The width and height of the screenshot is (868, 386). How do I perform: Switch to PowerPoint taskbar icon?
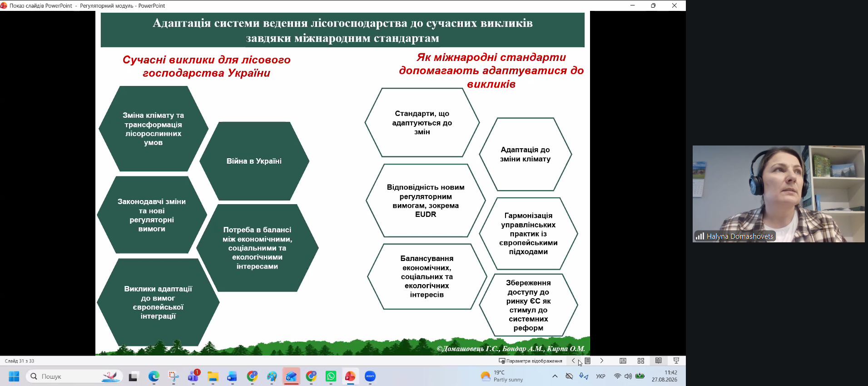click(x=350, y=376)
